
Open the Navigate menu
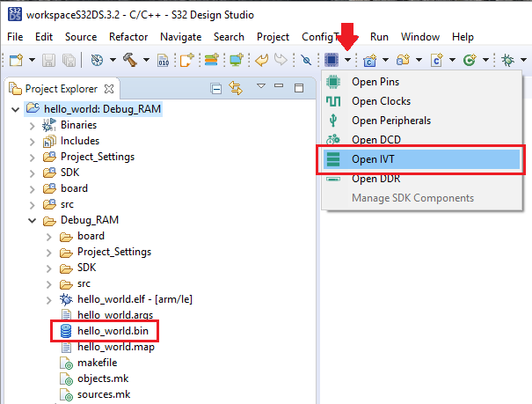pos(181,37)
